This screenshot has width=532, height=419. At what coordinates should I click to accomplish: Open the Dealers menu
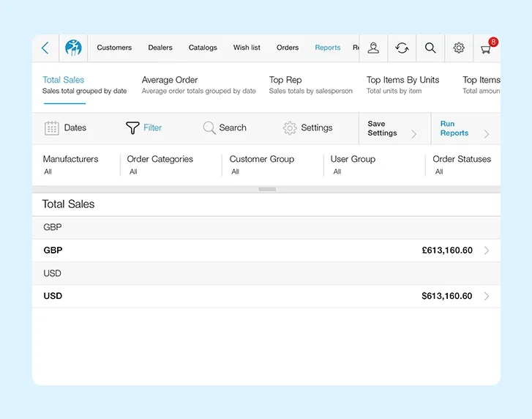(160, 48)
